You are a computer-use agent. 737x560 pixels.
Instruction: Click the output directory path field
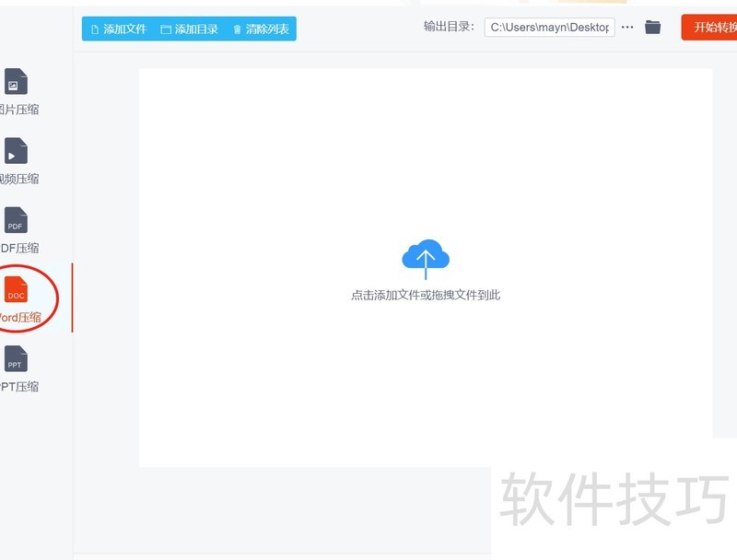(x=549, y=28)
